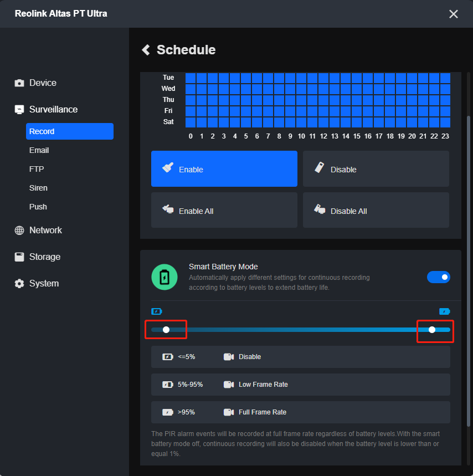Close the Reolink Altas PT Ultra dialog
Viewport: 473px width, 476px height.
454,14
